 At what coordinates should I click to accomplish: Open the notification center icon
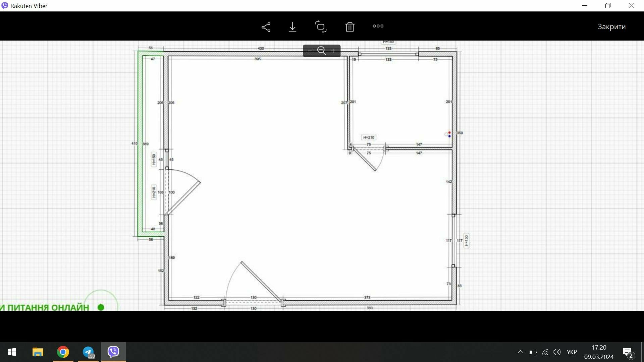tap(628, 353)
